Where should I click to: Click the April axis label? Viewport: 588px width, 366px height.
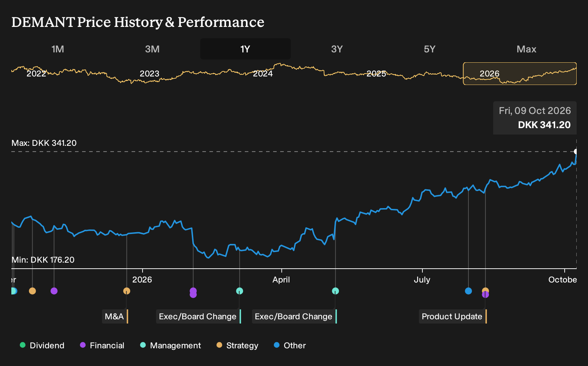281,280
